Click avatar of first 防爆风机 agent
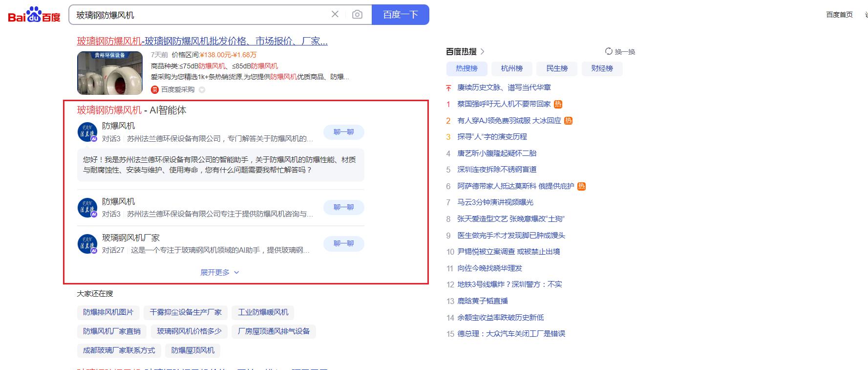 tap(87, 132)
